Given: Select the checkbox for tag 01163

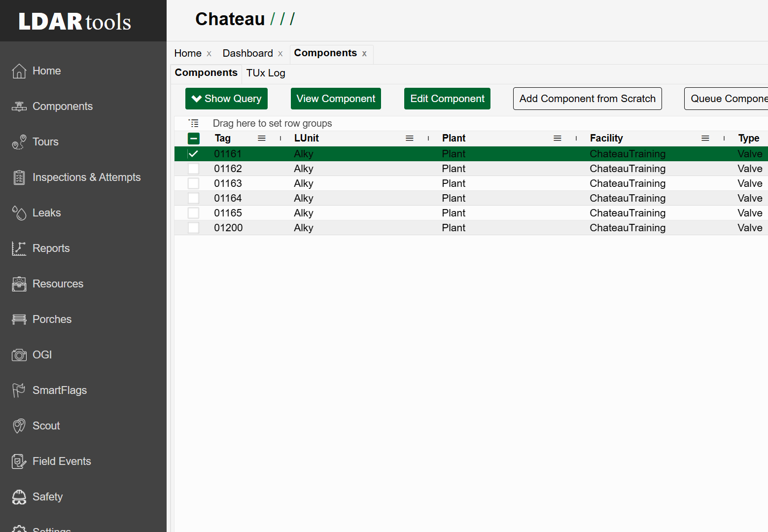Looking at the screenshot, I should 193,183.
